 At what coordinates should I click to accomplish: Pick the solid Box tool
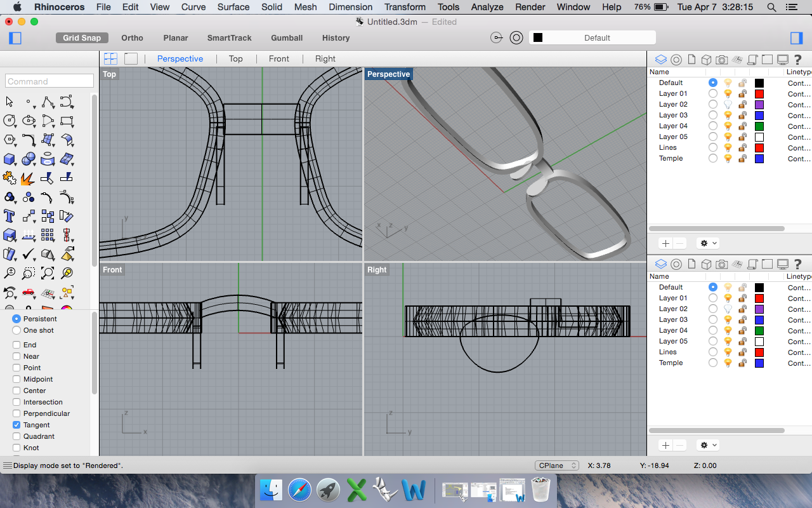point(10,159)
